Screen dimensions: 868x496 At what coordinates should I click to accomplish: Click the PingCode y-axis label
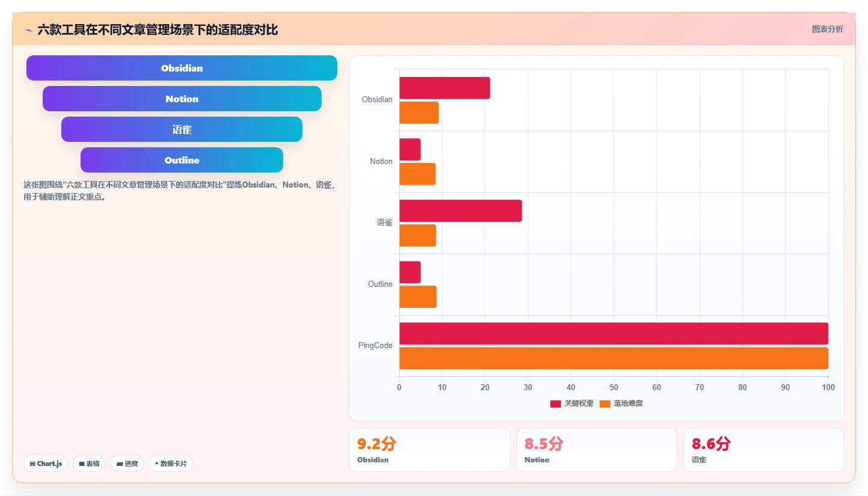click(x=375, y=345)
